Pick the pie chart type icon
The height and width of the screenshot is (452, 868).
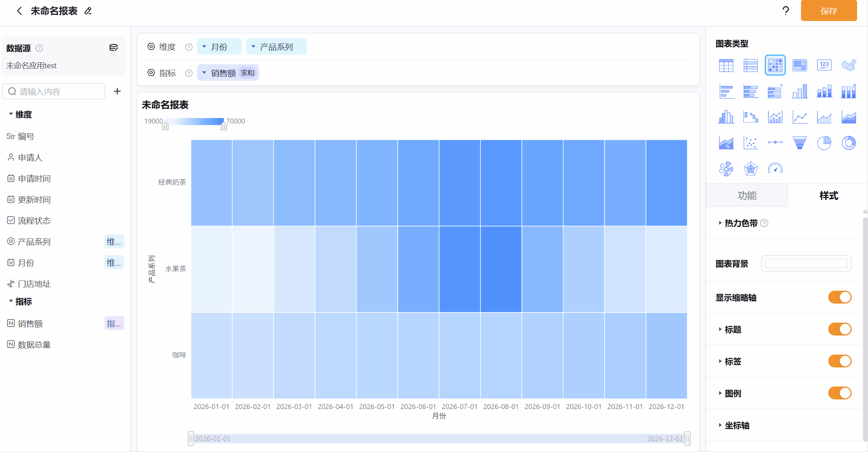(x=824, y=143)
